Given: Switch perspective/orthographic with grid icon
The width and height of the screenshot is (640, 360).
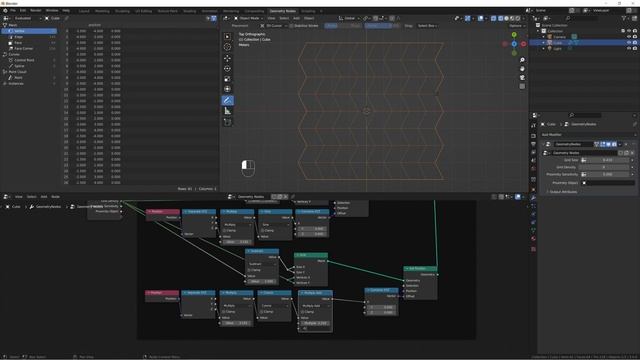Looking at the screenshot, I should 522,87.
